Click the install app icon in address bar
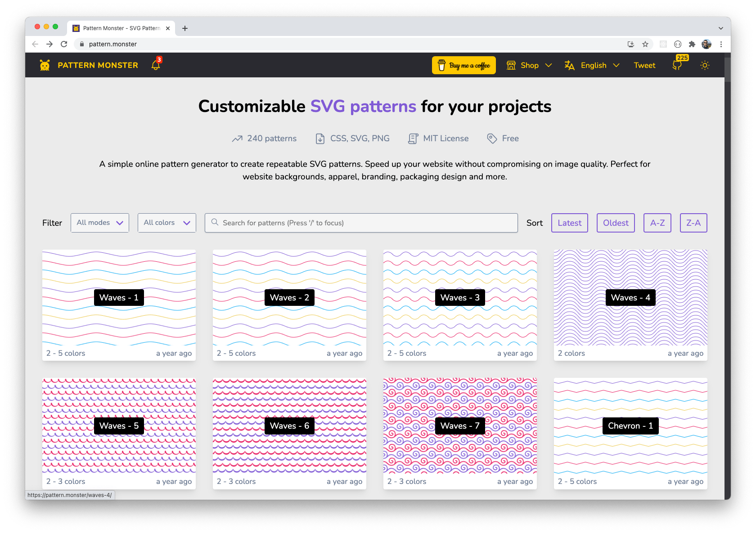The width and height of the screenshot is (756, 533). (x=631, y=44)
